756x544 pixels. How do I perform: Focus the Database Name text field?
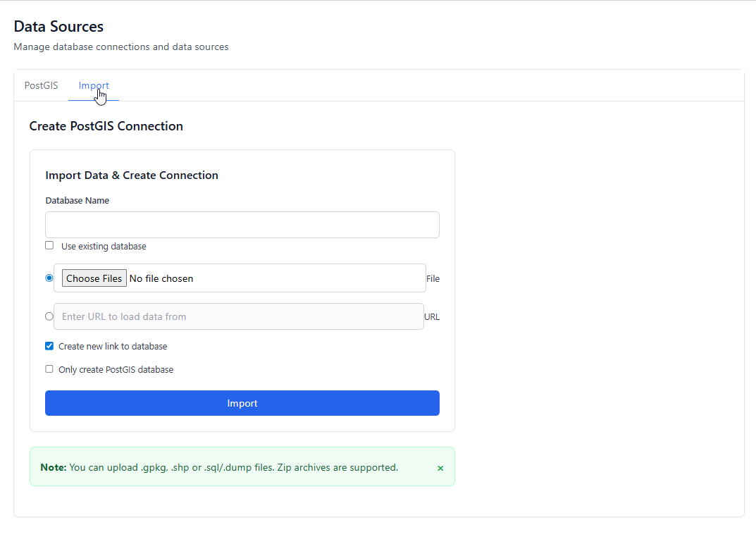click(x=242, y=225)
